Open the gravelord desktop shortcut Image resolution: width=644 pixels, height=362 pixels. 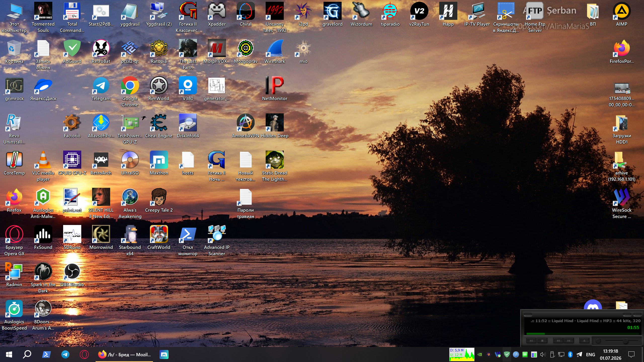point(333,15)
